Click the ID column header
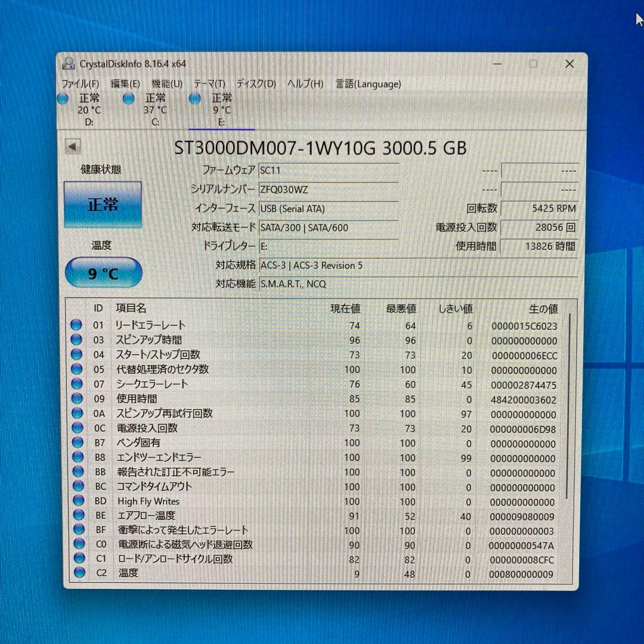The image size is (644, 644). click(98, 308)
